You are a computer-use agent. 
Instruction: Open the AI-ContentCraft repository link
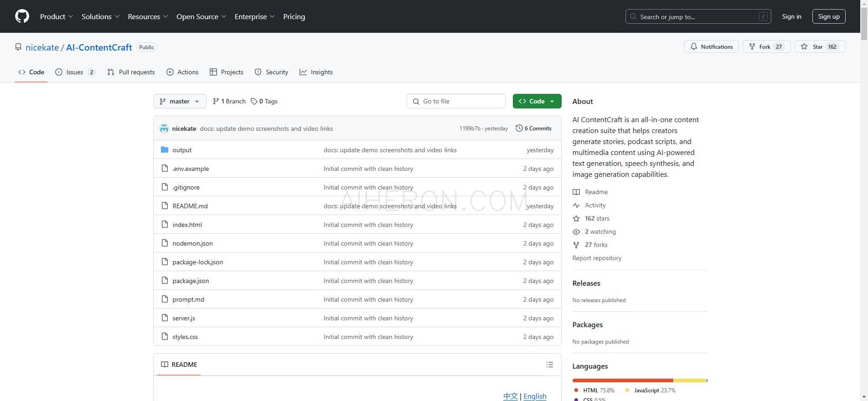tap(99, 47)
